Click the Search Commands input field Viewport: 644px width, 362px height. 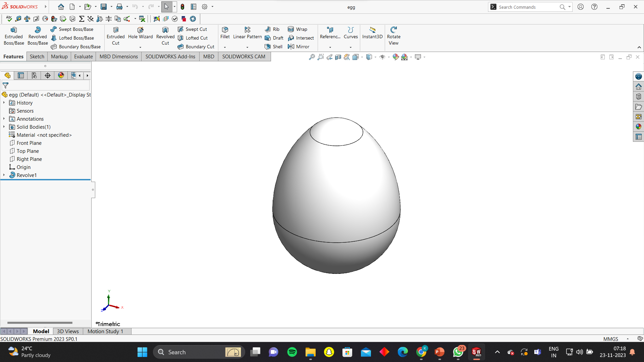(x=527, y=7)
